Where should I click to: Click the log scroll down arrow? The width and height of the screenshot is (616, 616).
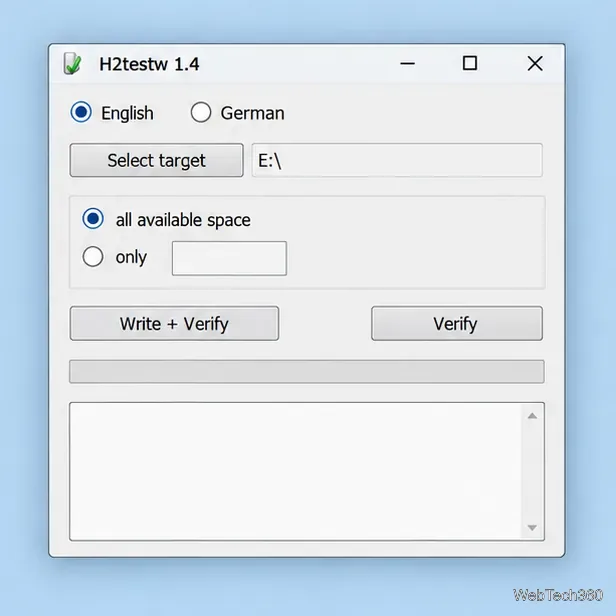point(532,528)
